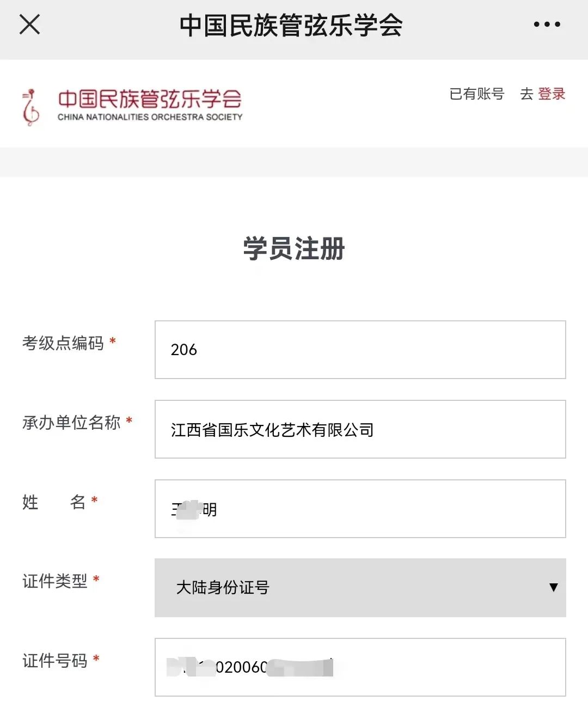Click the top bar page title

coord(291,25)
